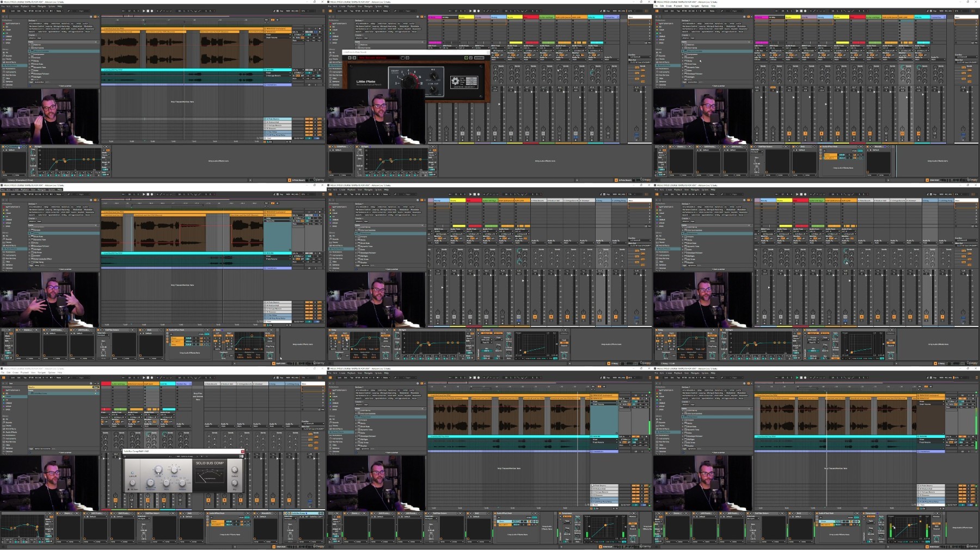Select previous preset arrow in Little Plate window

350,58
